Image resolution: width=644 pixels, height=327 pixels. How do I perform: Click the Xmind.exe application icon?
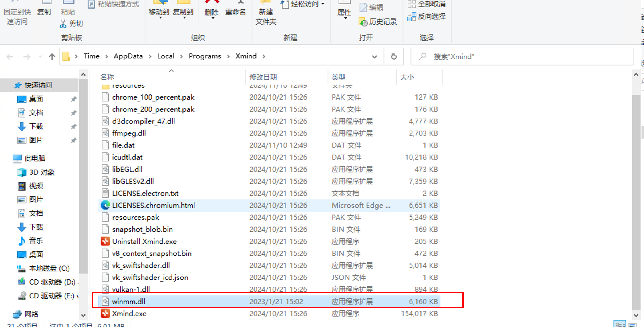pos(105,313)
